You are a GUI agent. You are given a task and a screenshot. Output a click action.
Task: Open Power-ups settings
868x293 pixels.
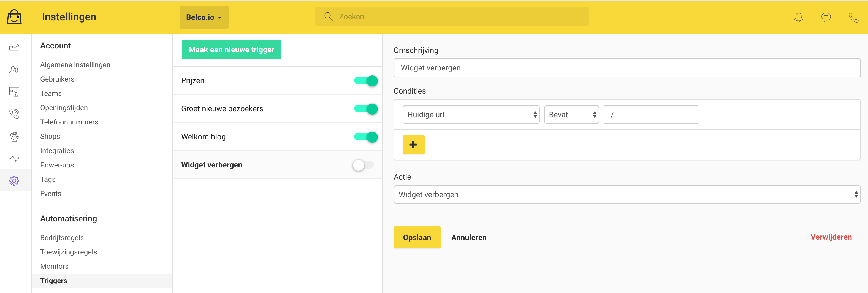coord(57,165)
